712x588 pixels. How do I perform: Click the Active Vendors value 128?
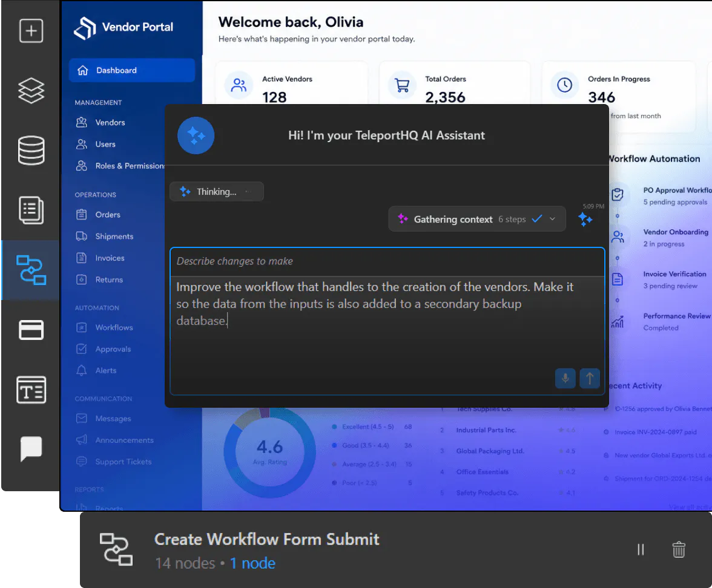274,97
